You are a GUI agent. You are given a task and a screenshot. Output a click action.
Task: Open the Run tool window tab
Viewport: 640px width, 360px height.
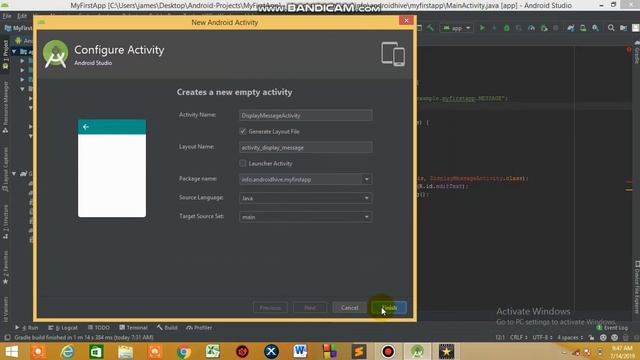pyautogui.click(x=27, y=327)
